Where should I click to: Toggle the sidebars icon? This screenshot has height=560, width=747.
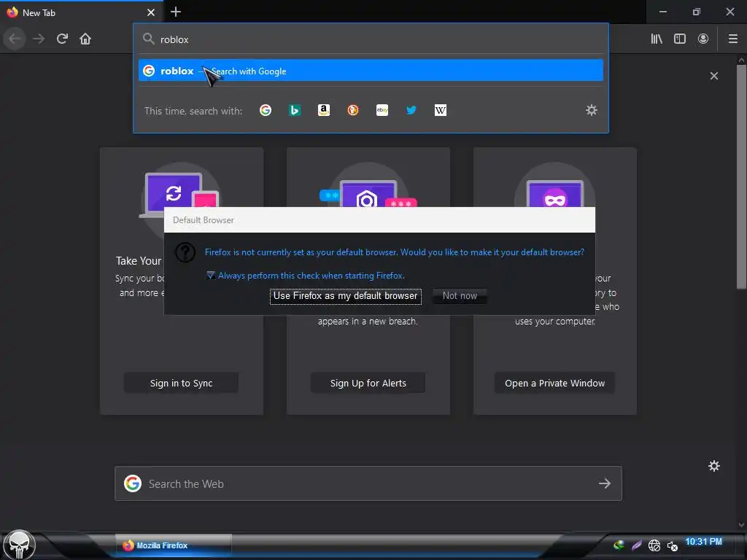pyautogui.click(x=680, y=39)
